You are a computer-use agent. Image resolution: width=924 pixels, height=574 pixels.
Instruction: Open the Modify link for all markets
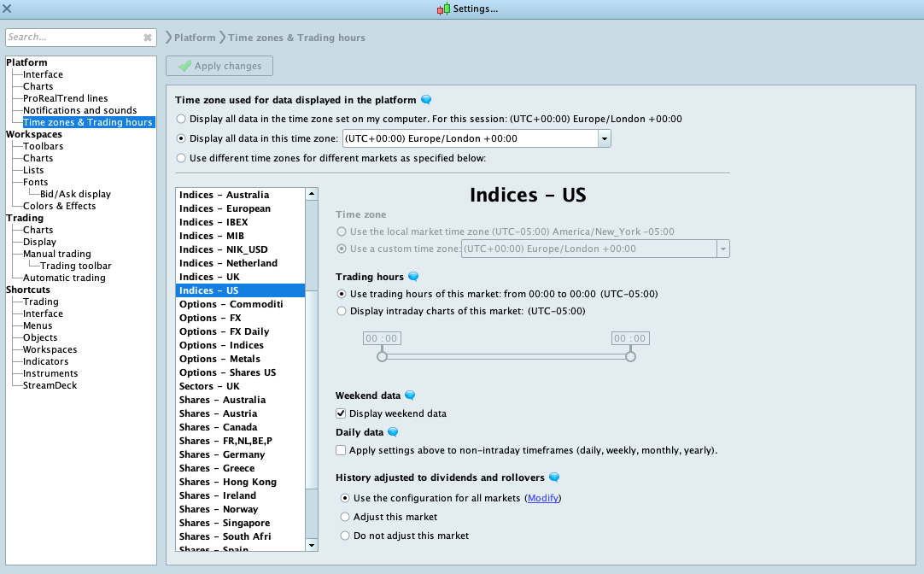click(543, 498)
